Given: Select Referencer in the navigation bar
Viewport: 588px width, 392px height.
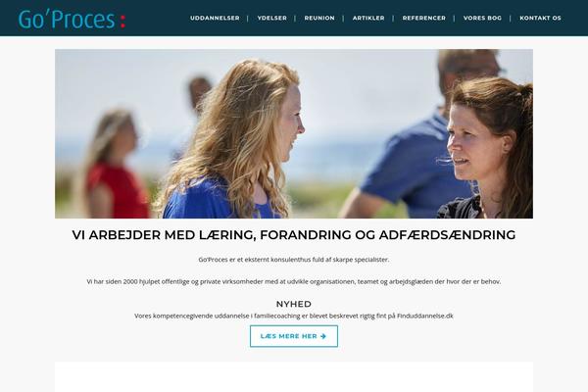Looking at the screenshot, I should click(423, 18).
